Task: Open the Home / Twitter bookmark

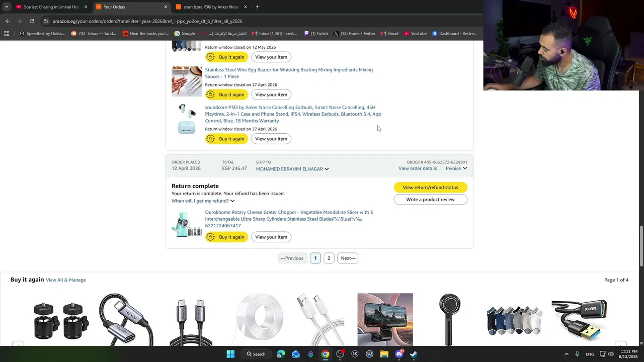Action: point(354,34)
